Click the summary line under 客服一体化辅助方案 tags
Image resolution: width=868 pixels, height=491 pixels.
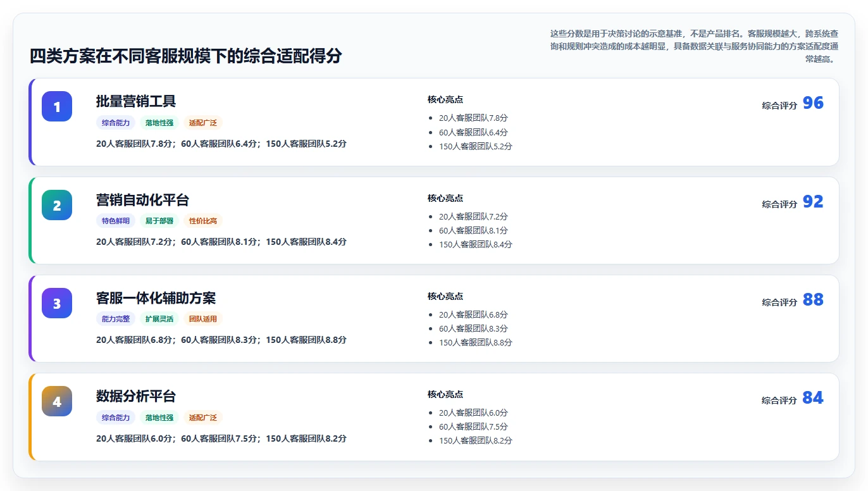click(221, 340)
